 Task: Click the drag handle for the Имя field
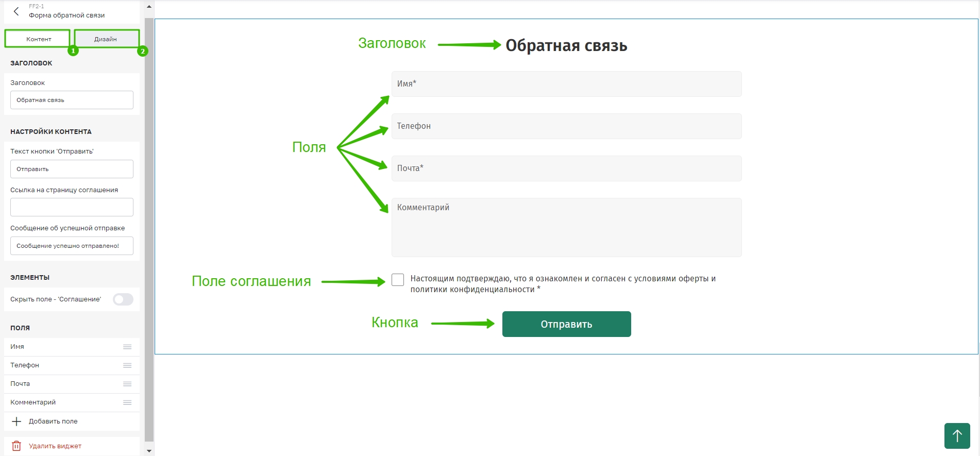click(127, 347)
